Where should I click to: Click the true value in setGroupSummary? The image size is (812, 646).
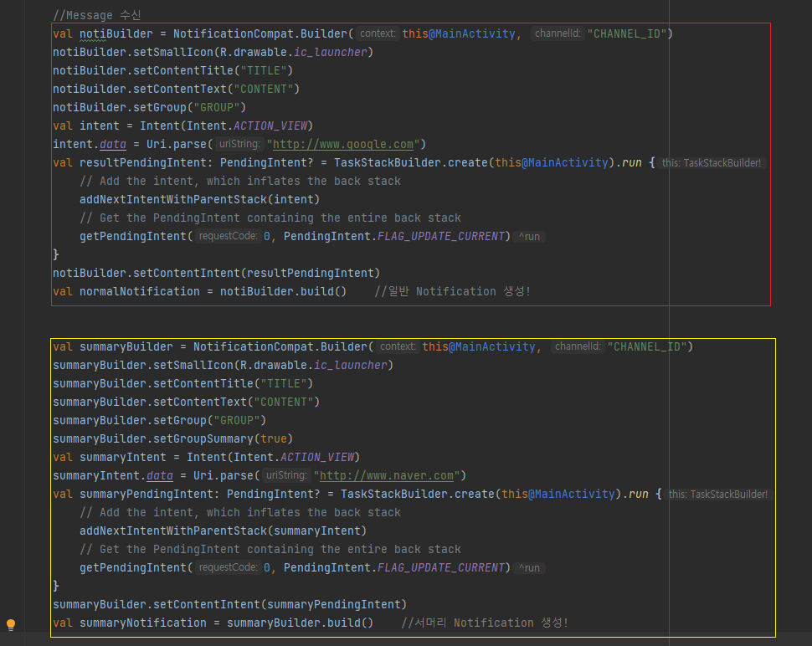pos(274,439)
